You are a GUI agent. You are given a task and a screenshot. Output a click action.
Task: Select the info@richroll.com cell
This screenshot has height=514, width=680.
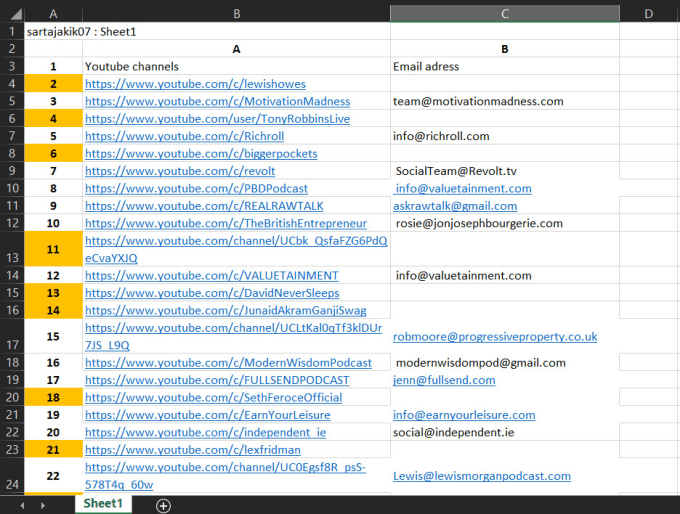505,136
